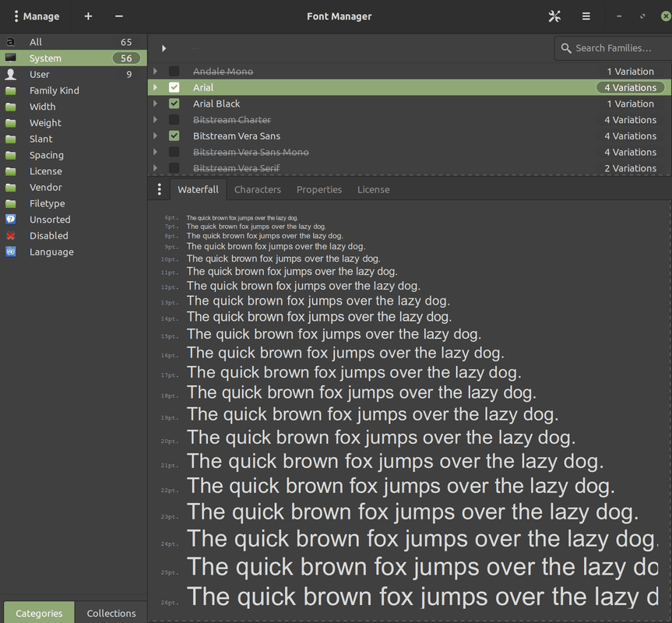Disable the Bitstream Vera Sans checkbox
Image resolution: width=672 pixels, height=623 pixels.
[x=173, y=136]
